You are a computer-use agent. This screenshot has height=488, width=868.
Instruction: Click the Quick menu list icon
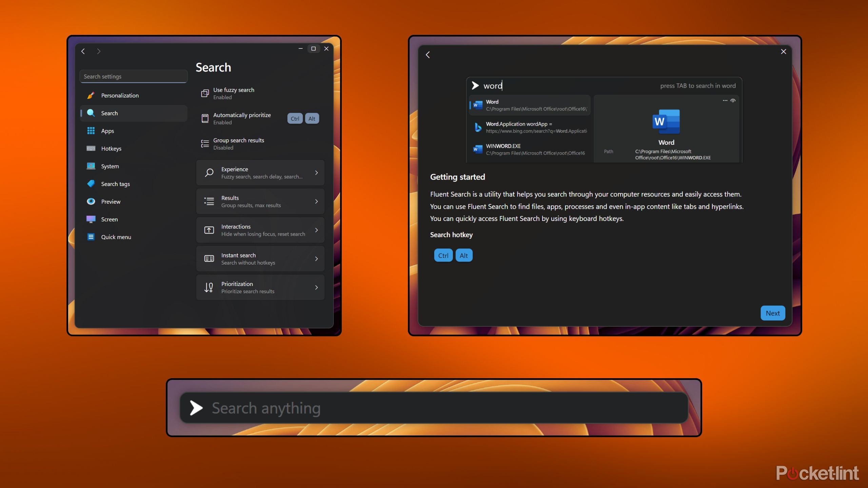[x=91, y=237]
